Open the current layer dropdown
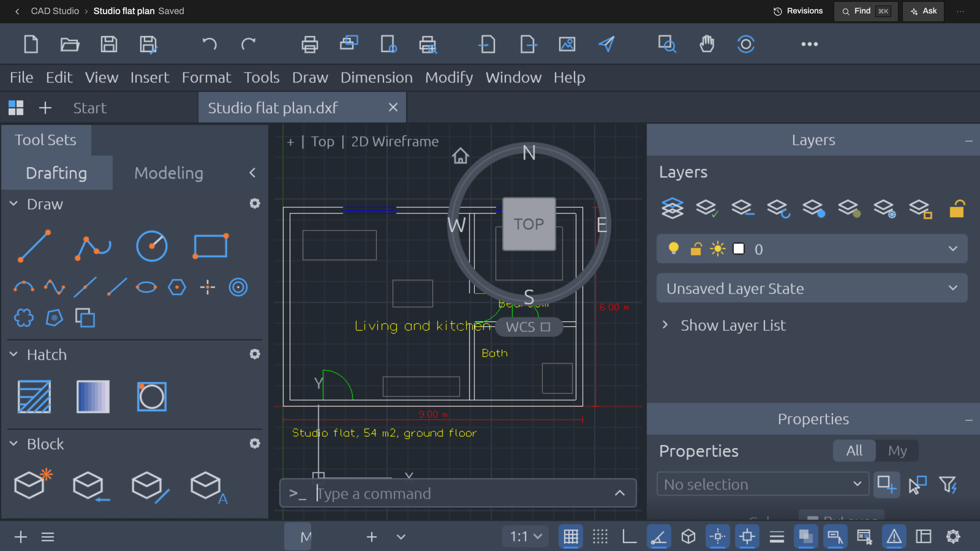The width and height of the screenshot is (980, 551). click(812, 249)
